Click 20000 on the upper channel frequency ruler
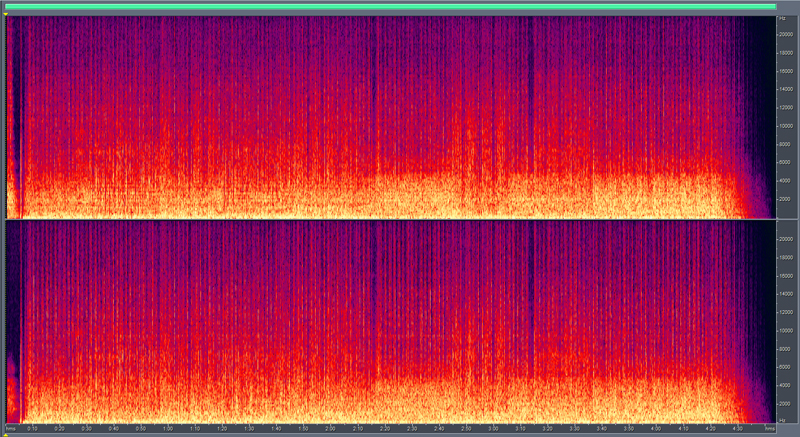Screen dimensions: 800x437 787,33
